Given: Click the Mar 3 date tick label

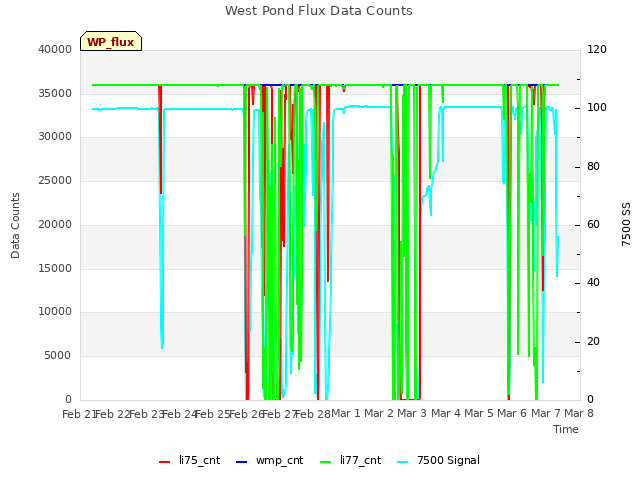Looking at the screenshot, I should (412, 413).
